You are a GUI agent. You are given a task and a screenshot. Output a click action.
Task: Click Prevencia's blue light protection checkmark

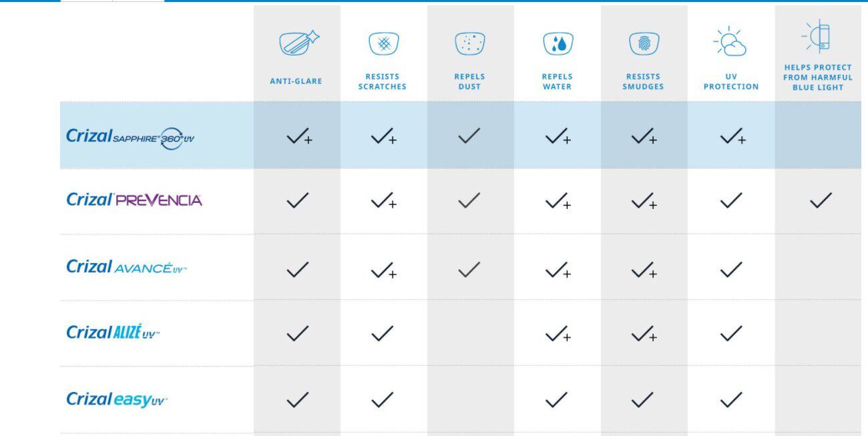(821, 200)
